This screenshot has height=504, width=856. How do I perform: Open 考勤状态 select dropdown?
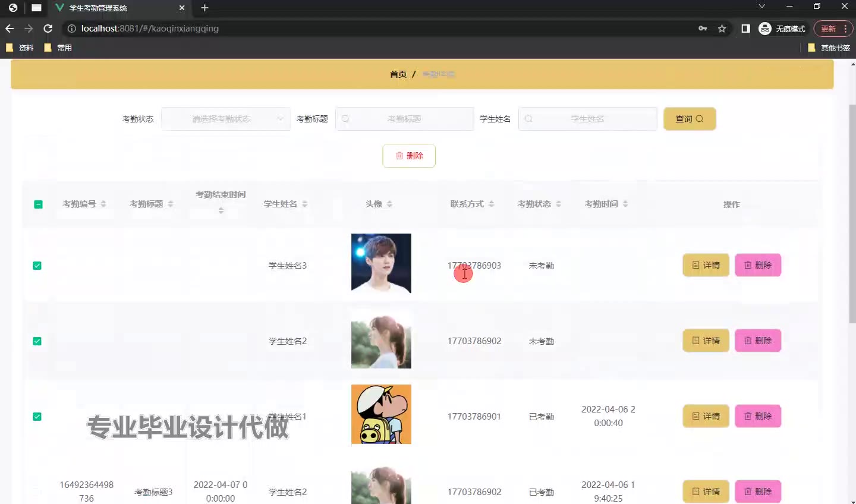pos(226,119)
